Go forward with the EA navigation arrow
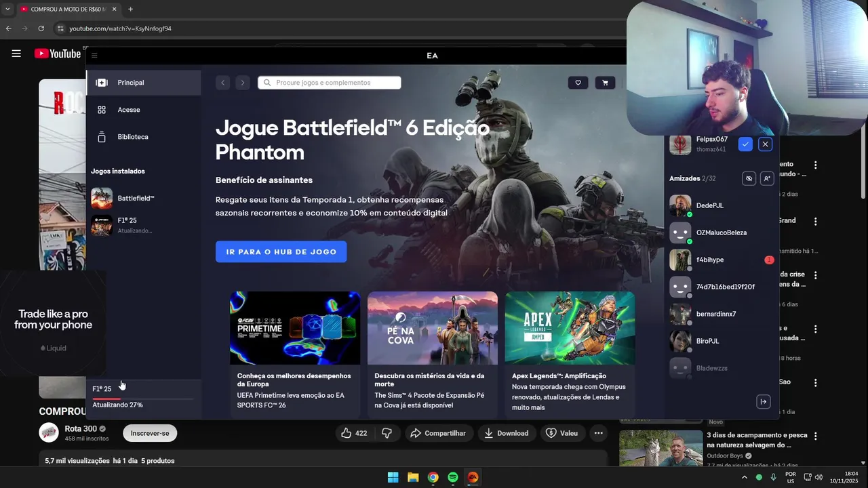The height and width of the screenshot is (488, 868). pos(243,83)
